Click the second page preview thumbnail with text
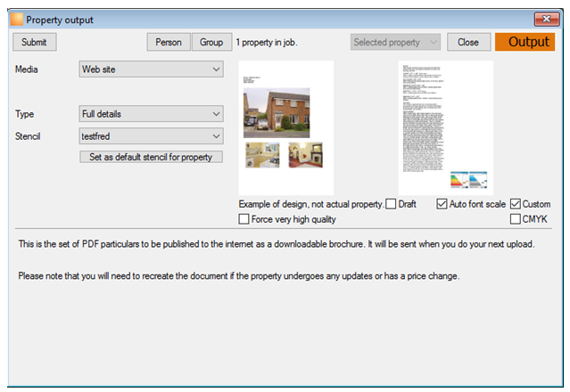The height and width of the screenshot is (392, 570). click(446, 127)
